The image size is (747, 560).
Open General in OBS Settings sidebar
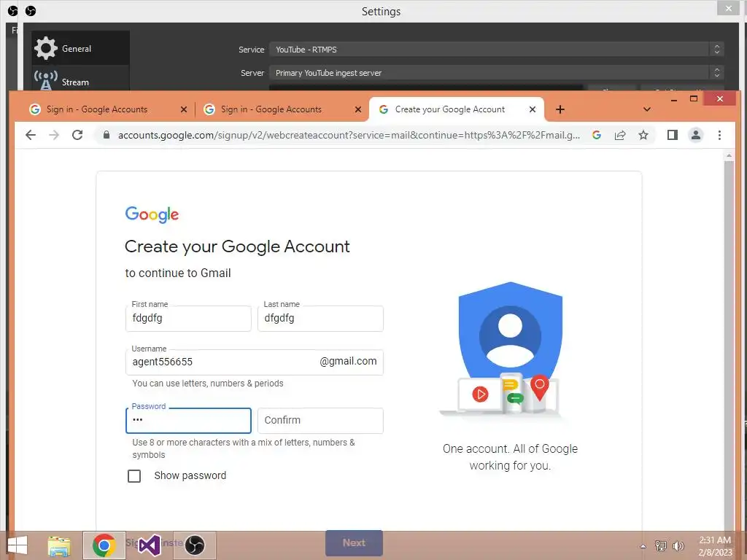(80, 48)
